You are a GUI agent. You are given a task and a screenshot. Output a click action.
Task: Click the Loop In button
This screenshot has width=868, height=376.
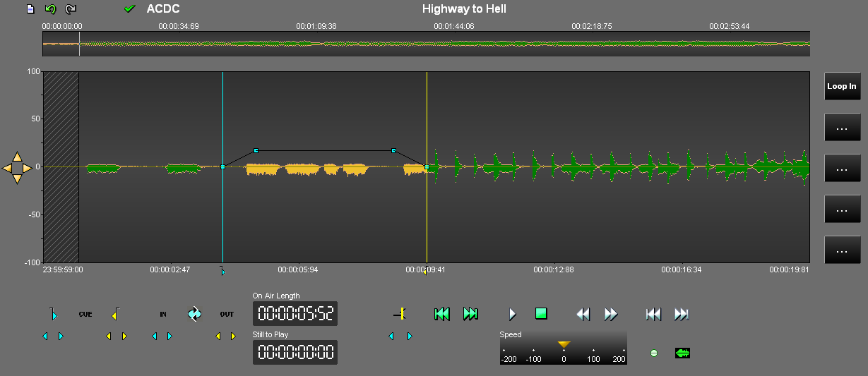(x=842, y=86)
